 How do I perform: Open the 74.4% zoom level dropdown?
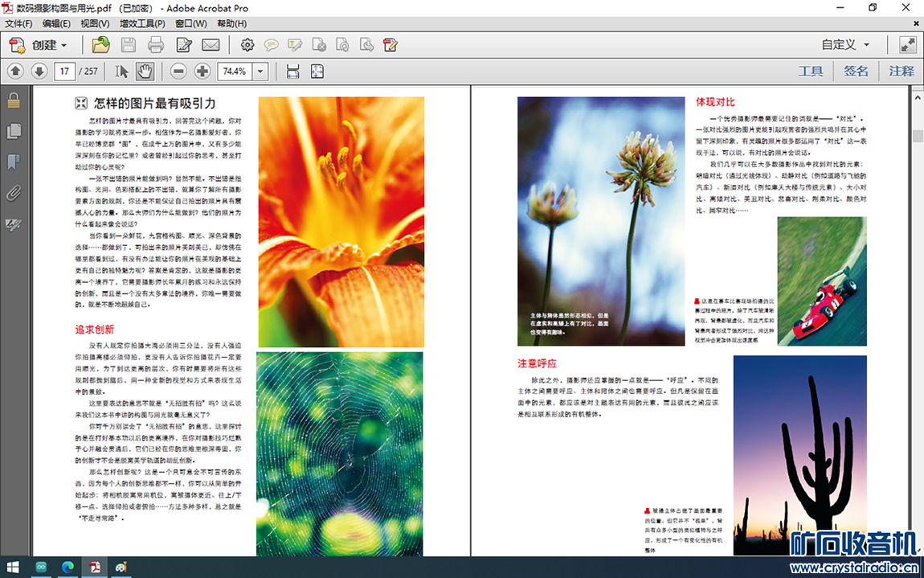(260, 72)
